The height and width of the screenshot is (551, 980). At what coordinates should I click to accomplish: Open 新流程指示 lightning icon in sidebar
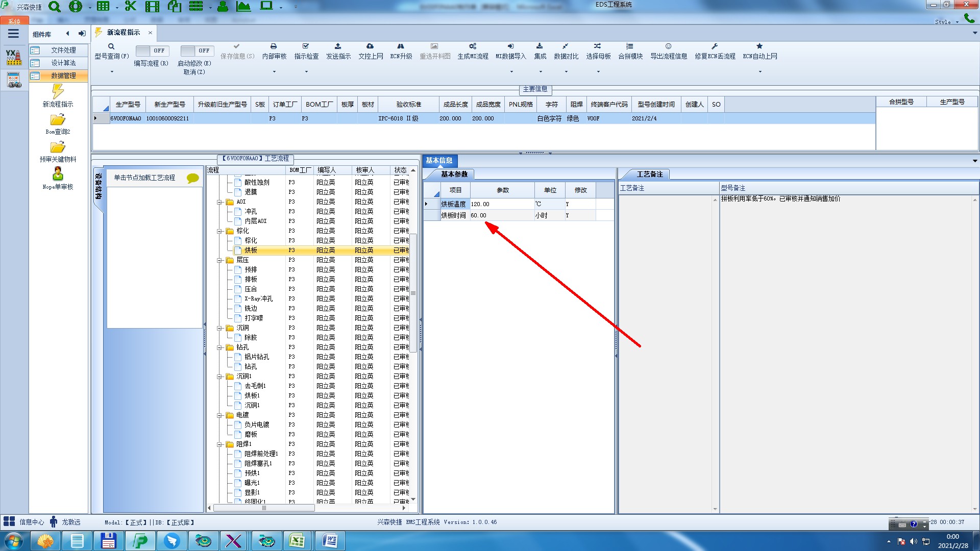[58, 92]
